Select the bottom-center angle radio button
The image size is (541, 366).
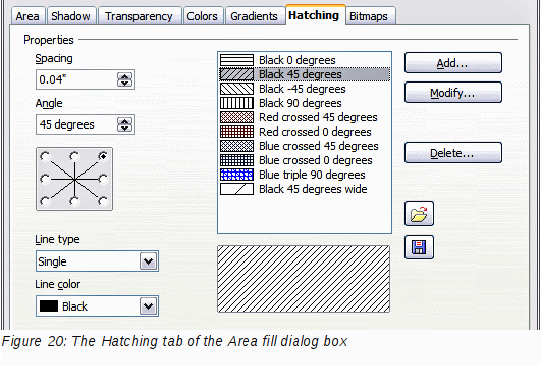click(x=74, y=201)
